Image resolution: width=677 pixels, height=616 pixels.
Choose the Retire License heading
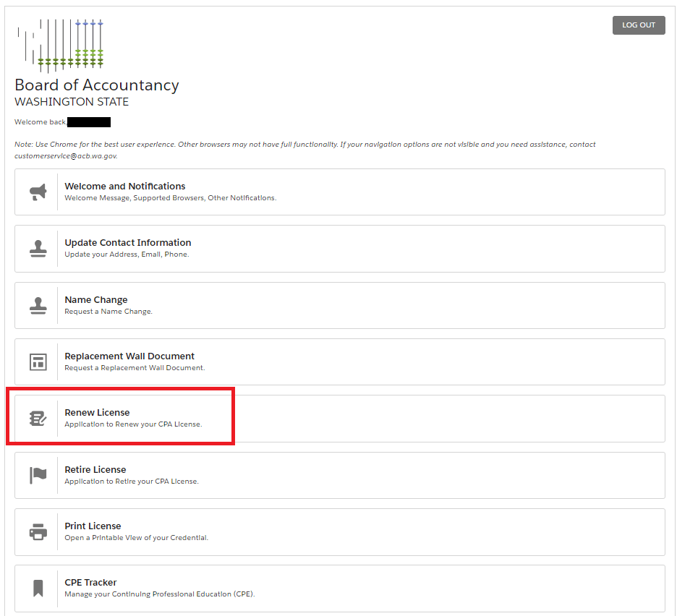(95, 469)
